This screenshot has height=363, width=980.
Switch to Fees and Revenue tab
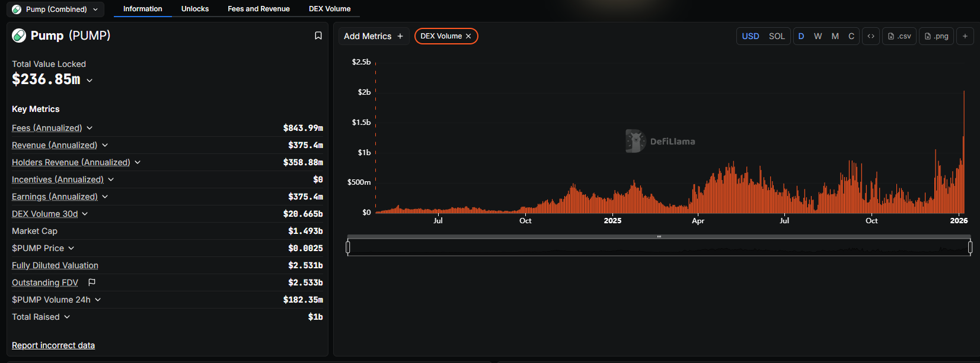click(x=258, y=9)
